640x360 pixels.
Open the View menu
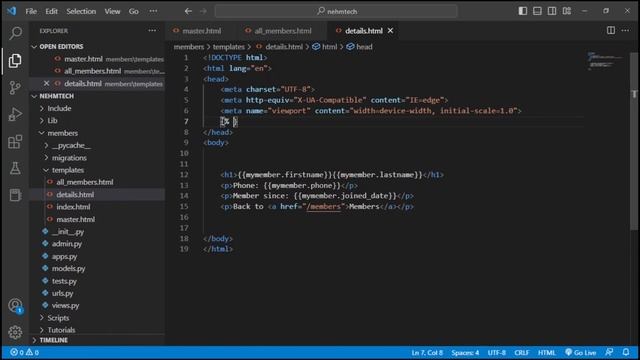pos(112,11)
